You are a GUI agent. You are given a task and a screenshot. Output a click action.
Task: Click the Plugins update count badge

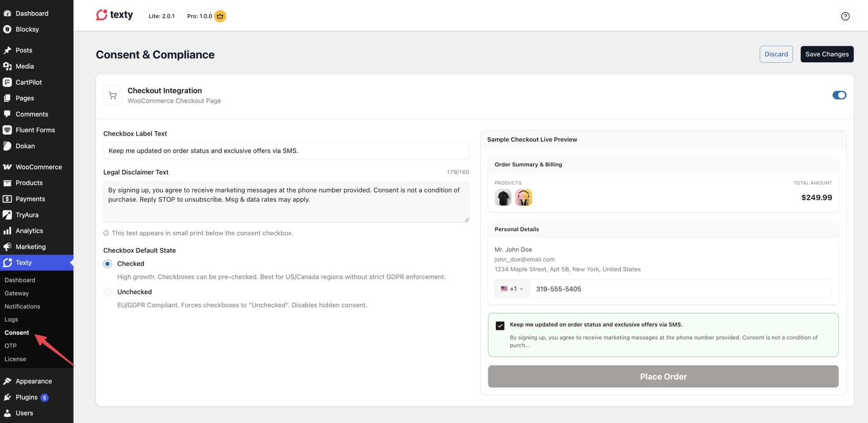44,398
